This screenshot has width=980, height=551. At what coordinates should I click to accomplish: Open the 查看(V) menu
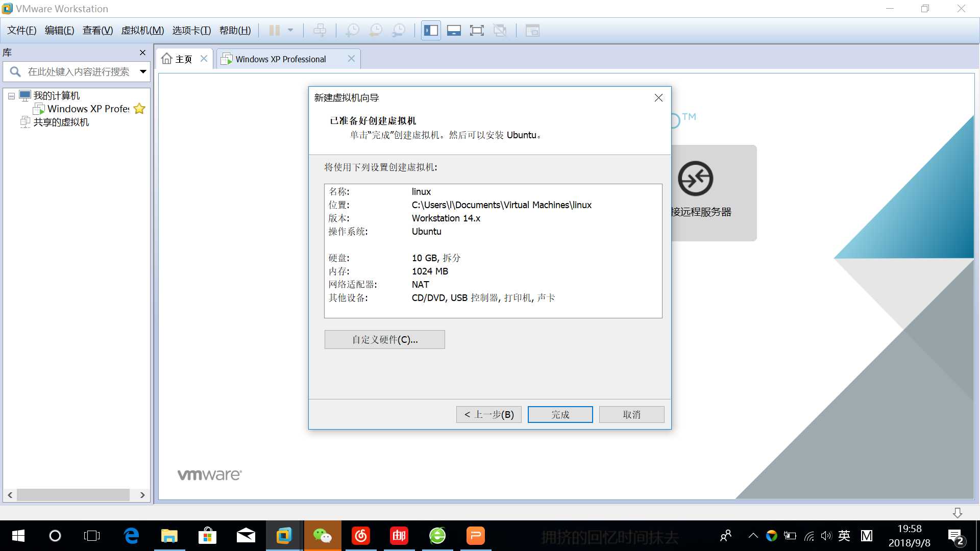coord(98,31)
